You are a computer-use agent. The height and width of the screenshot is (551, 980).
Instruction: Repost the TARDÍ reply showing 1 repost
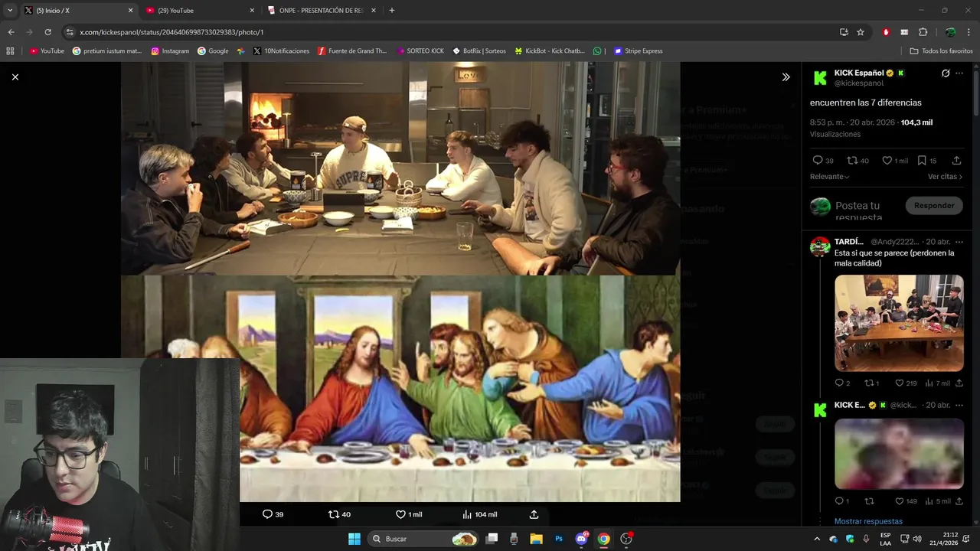click(x=869, y=383)
